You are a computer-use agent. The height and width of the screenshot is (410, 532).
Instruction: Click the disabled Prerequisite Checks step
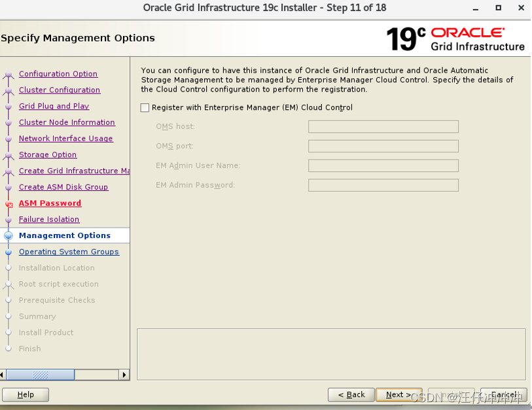(x=57, y=300)
